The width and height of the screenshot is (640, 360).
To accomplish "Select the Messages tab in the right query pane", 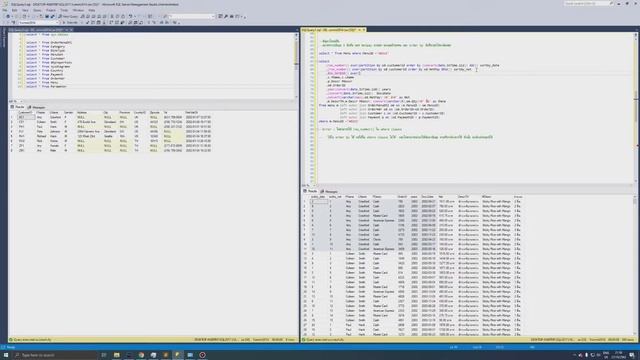I will tap(329, 191).
